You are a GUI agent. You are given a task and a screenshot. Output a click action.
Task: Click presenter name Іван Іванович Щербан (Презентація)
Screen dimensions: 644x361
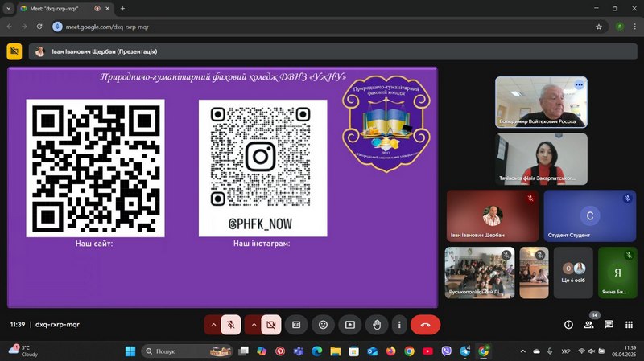click(105, 51)
